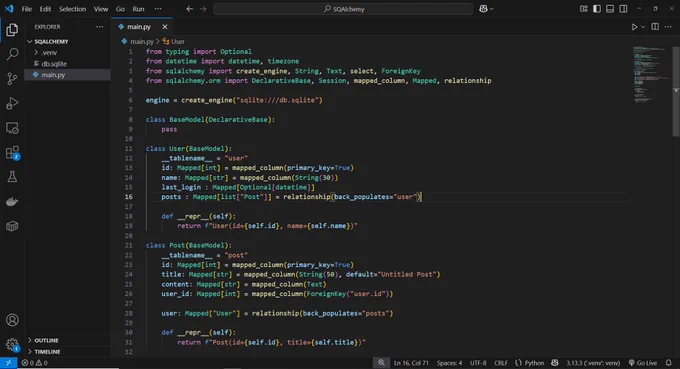Click the 'class Post(BaseModel):' line
This screenshot has height=369, width=680.
click(189, 245)
